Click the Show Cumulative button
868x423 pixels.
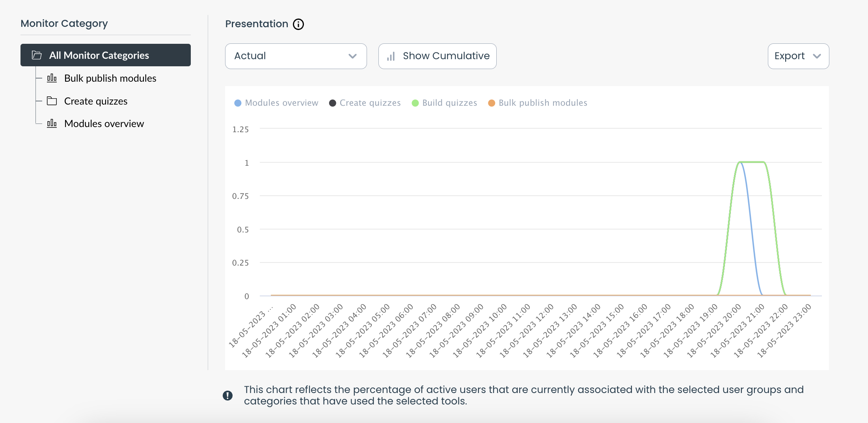click(x=437, y=56)
